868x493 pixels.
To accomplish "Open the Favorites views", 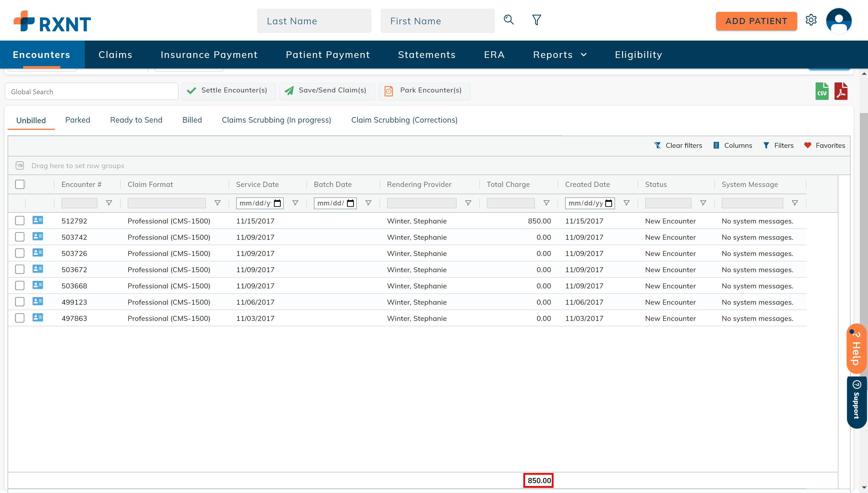I will (824, 145).
